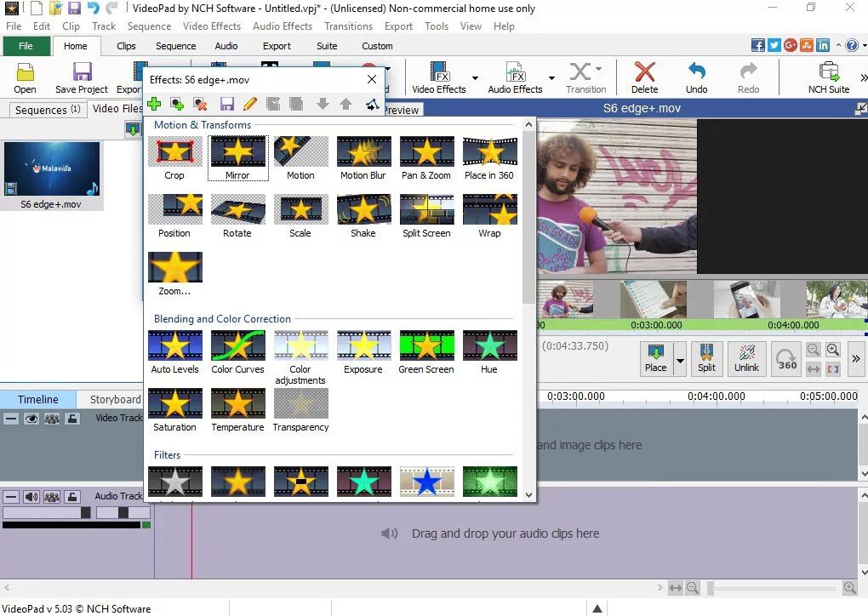
Task: Click the Delete button
Action: click(x=644, y=77)
